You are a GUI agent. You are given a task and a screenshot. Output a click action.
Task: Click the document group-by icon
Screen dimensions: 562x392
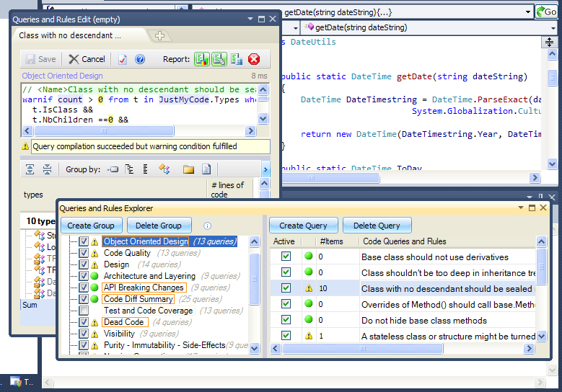pyautogui.click(x=206, y=169)
